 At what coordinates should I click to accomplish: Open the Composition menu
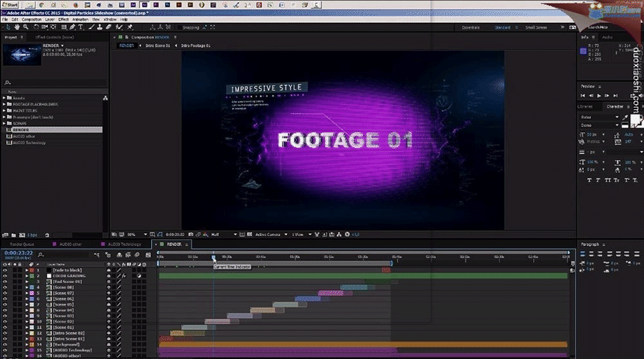pos(31,19)
